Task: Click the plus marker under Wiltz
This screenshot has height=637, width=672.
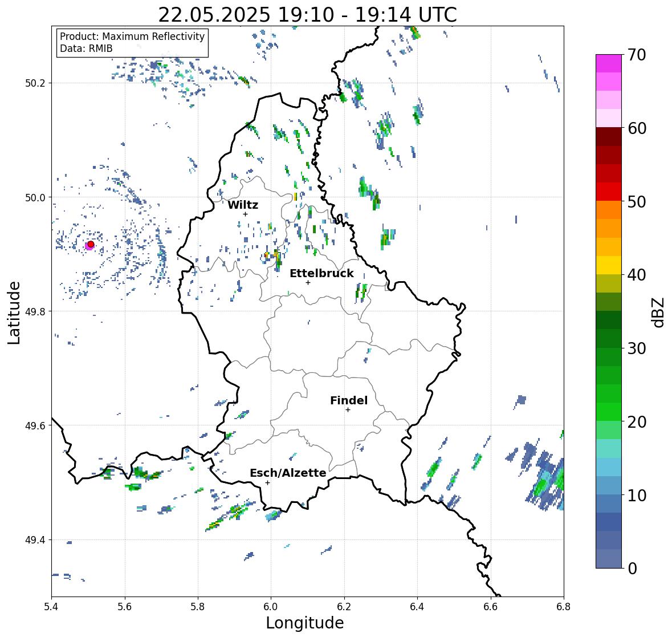Action: click(x=245, y=214)
